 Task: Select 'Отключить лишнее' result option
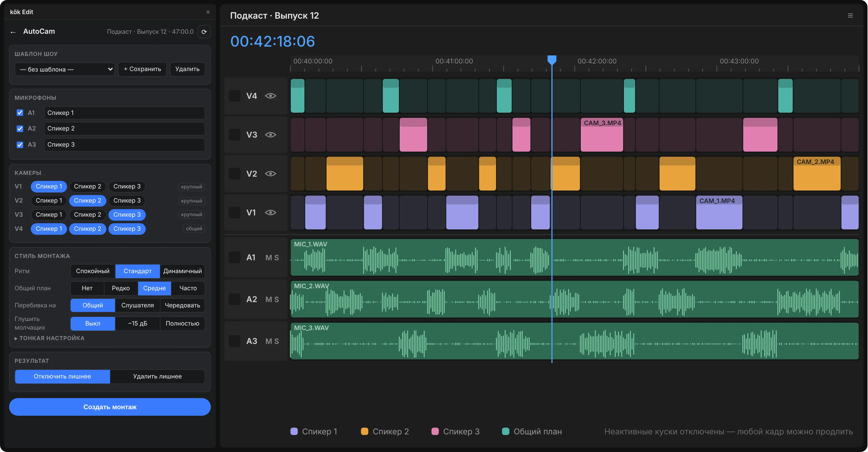62,376
